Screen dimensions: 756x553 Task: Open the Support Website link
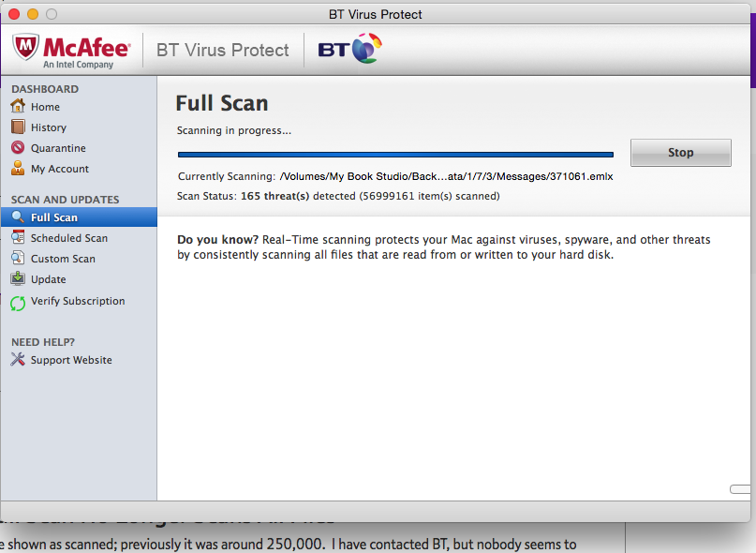(x=71, y=360)
